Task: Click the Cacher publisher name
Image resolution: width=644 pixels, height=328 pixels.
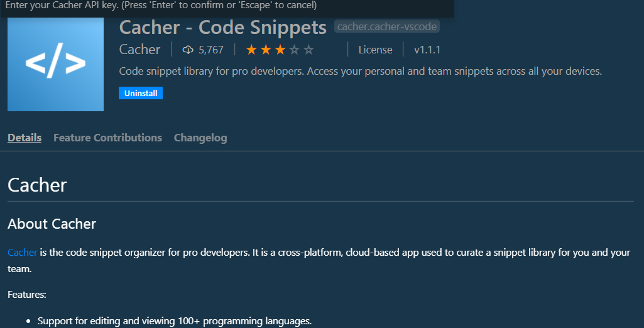Action: [x=139, y=50]
